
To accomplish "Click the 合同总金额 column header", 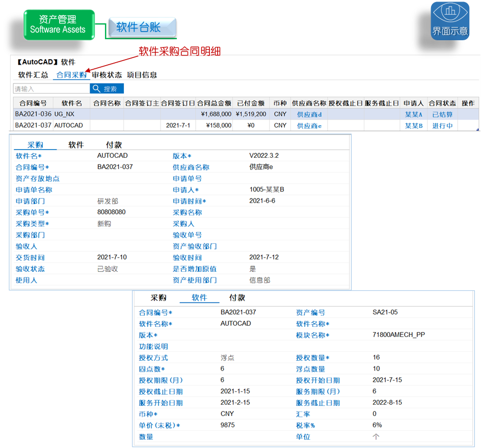I will (x=214, y=103).
